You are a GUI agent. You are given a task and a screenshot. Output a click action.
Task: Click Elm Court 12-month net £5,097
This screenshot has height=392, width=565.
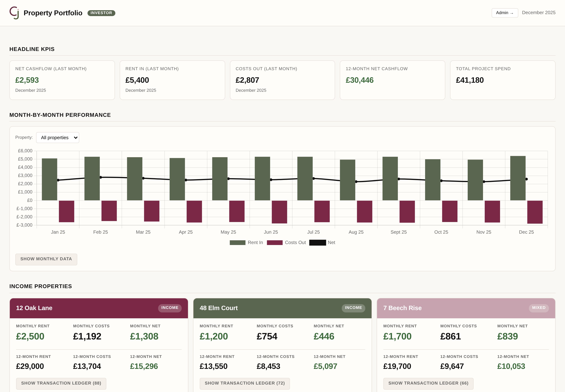point(325,367)
